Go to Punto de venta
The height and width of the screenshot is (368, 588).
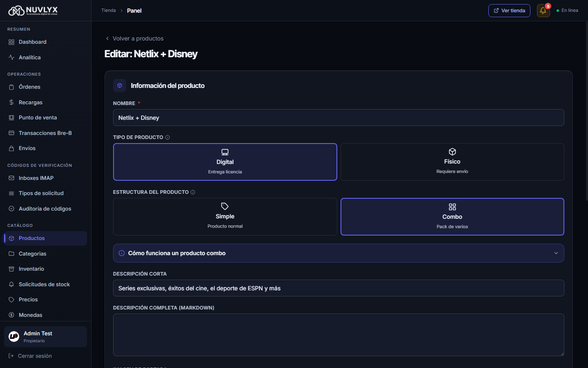click(46, 118)
